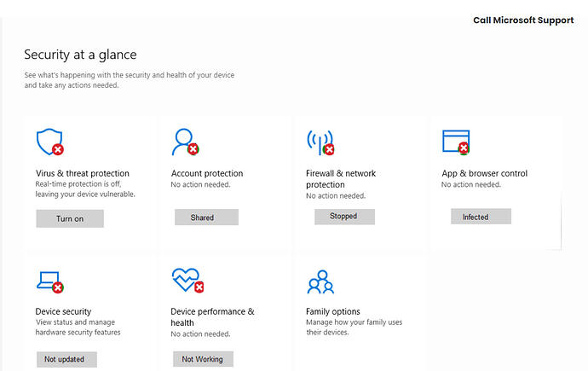Click the Not updated button
Screen dimensions: 588x371
pos(66,359)
